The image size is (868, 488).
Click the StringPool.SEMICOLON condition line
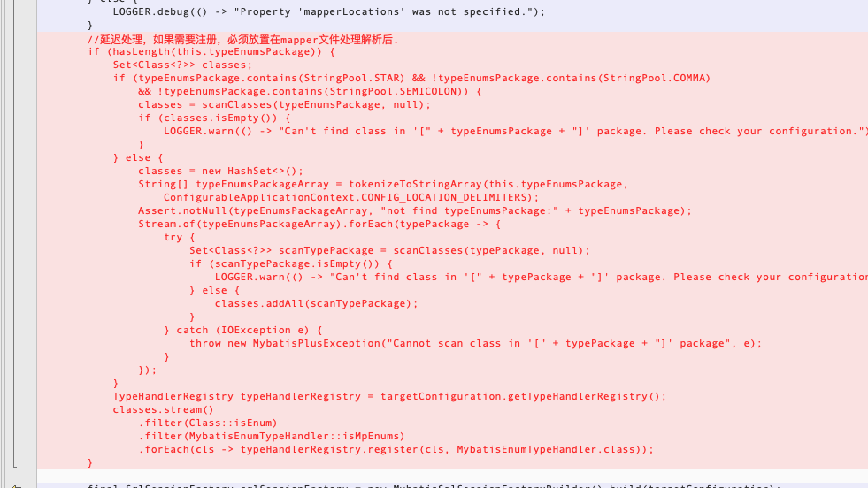pos(310,91)
